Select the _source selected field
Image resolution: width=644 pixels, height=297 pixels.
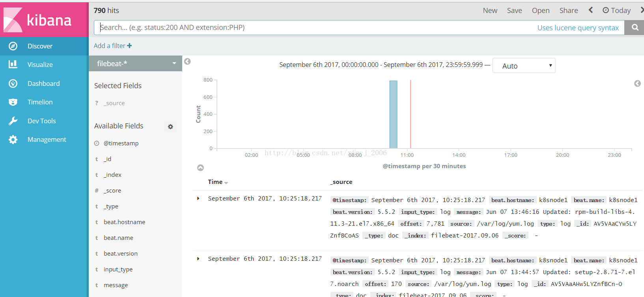114,103
